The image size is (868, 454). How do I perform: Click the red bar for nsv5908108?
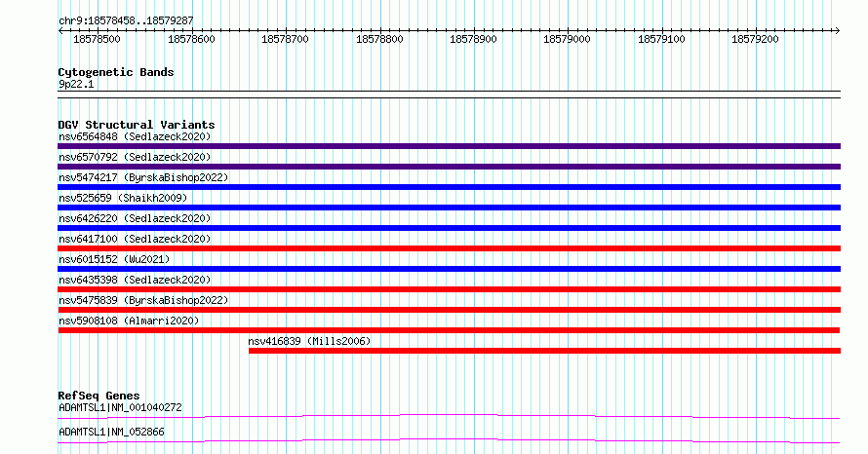tap(449, 330)
